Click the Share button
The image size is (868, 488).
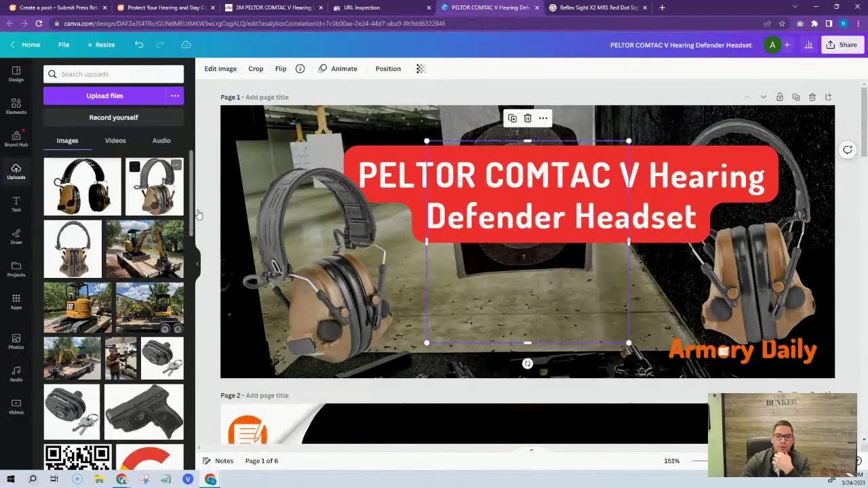[x=842, y=45]
